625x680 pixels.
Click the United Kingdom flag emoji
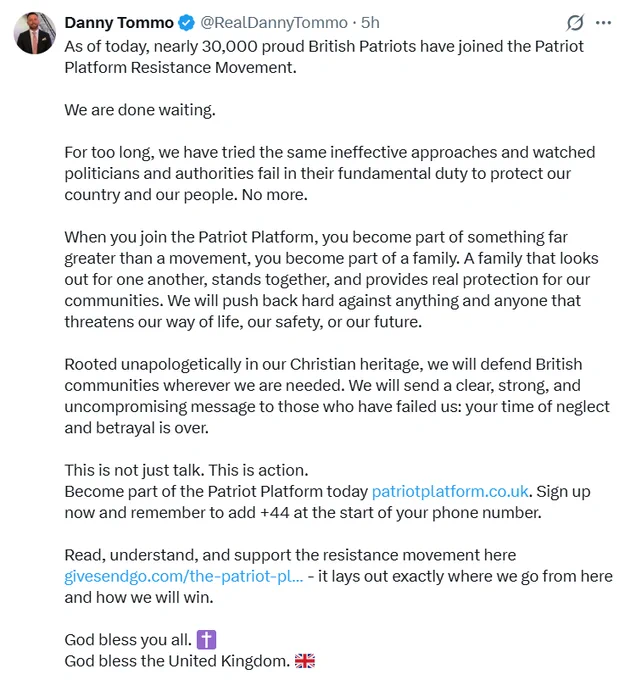click(305, 661)
